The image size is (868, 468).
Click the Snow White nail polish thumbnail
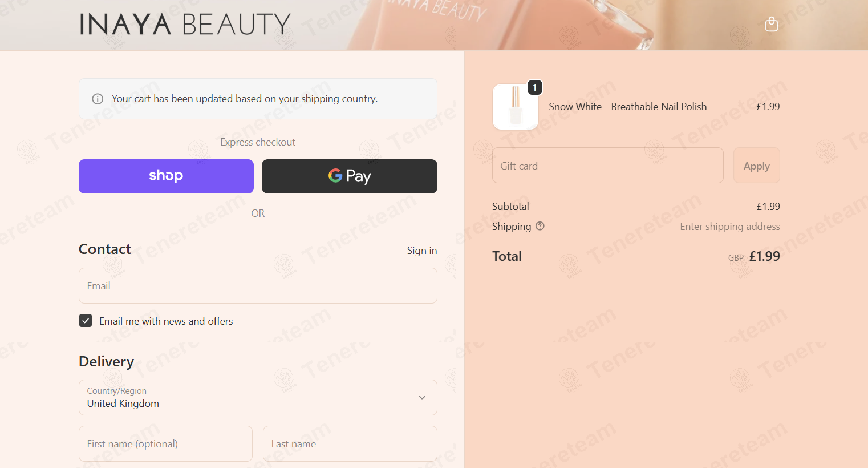click(x=516, y=107)
